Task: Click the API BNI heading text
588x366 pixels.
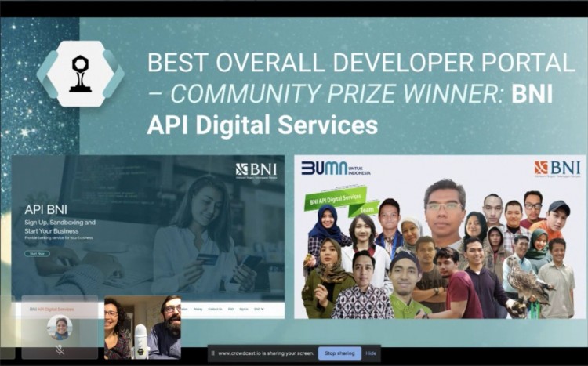Action: (45, 209)
